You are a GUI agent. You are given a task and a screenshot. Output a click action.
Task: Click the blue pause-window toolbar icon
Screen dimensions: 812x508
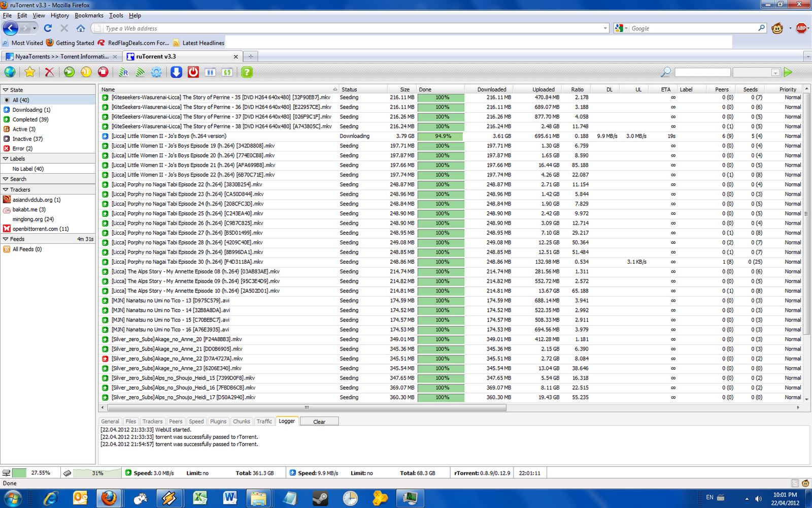(x=210, y=72)
